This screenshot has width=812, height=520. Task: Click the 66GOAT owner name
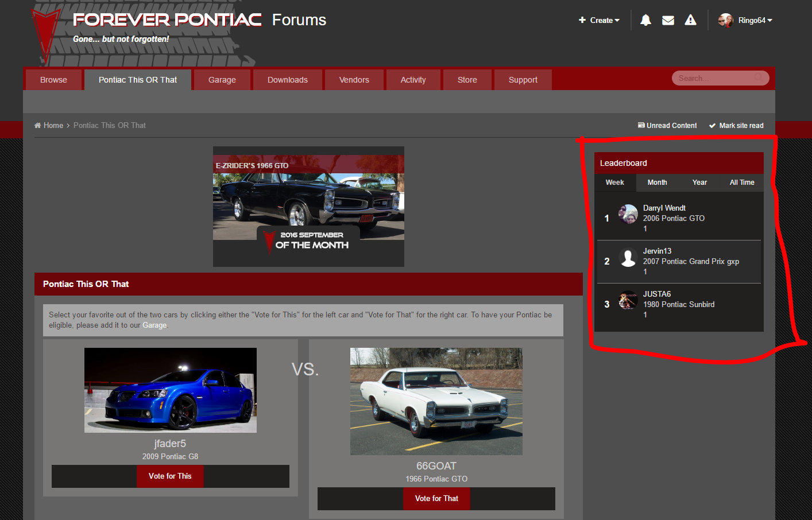tap(436, 466)
